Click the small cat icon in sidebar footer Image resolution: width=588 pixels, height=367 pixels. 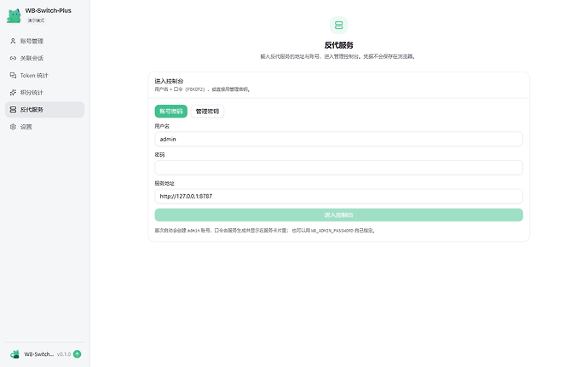pyautogui.click(x=15, y=354)
